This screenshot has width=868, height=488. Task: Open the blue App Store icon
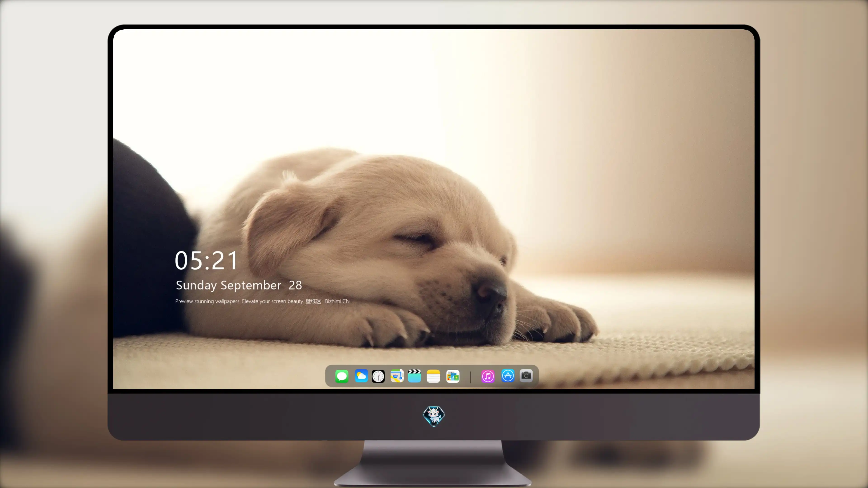pyautogui.click(x=508, y=375)
